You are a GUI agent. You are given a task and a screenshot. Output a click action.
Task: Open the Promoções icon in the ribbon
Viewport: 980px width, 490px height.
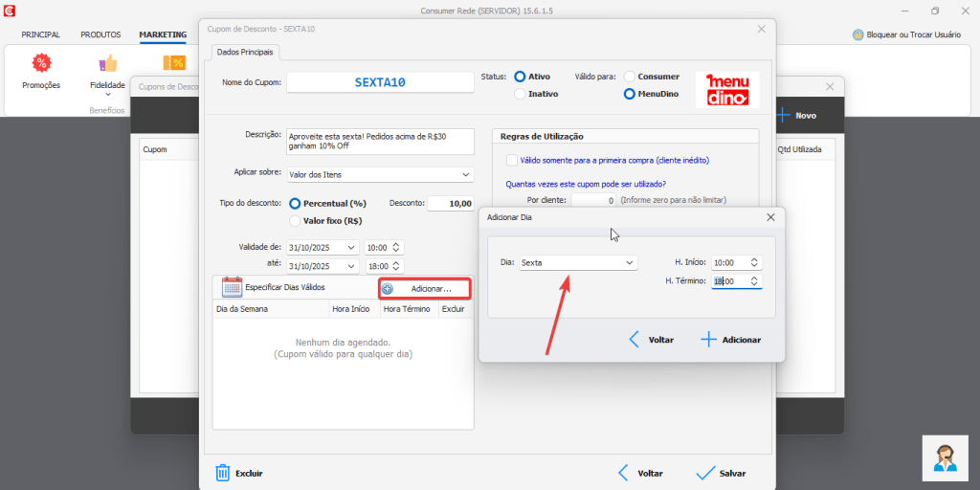[x=41, y=64]
